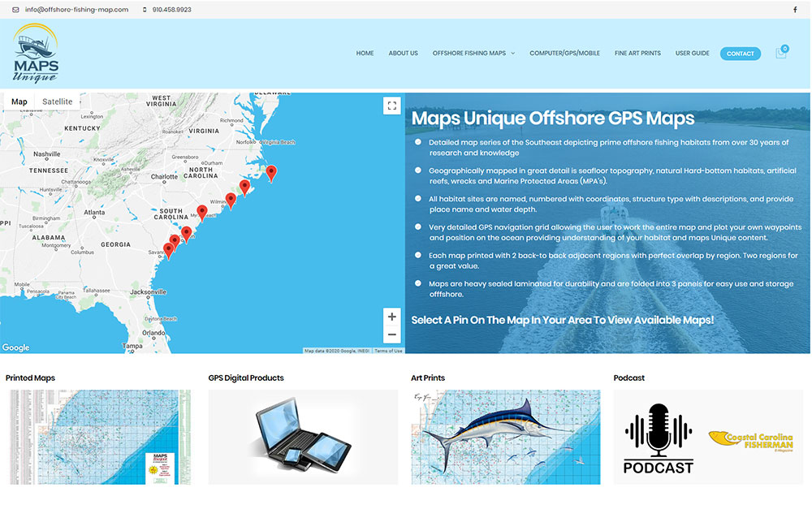Switch to the Map view tab
Screen dimensions: 812x522
coord(19,101)
